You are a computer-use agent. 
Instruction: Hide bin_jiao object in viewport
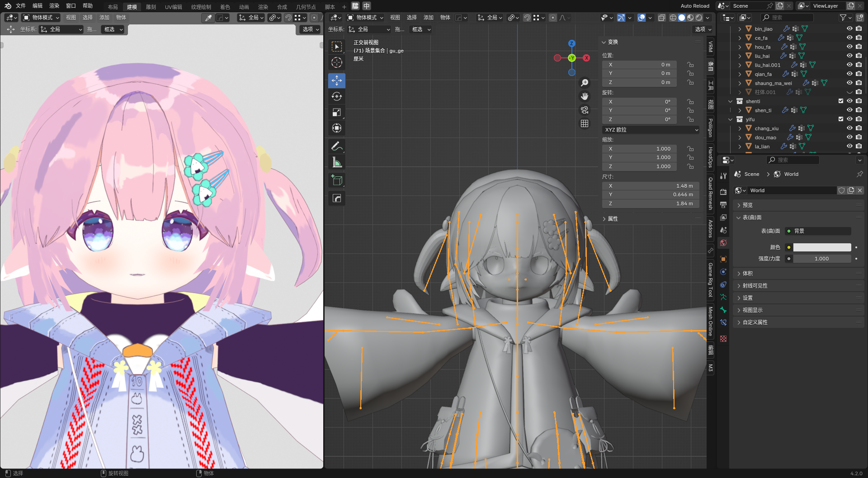coord(849,28)
